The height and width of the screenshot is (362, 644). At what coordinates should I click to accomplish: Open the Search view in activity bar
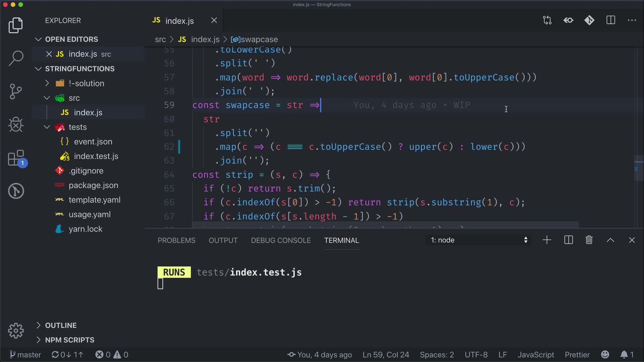pos(16,58)
